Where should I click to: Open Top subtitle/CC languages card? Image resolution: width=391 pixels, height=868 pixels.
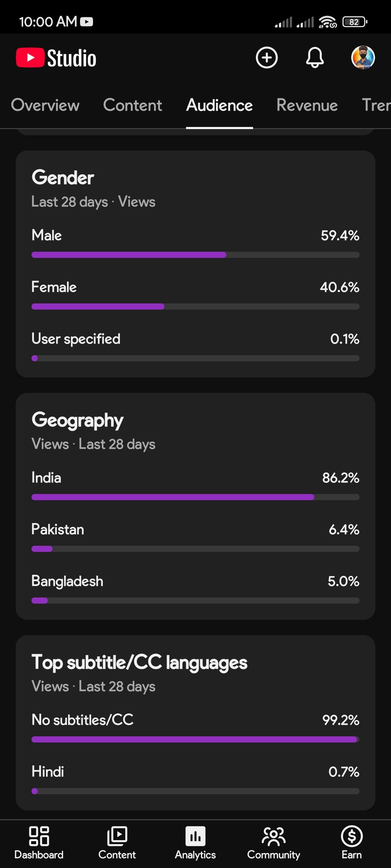coord(195,723)
